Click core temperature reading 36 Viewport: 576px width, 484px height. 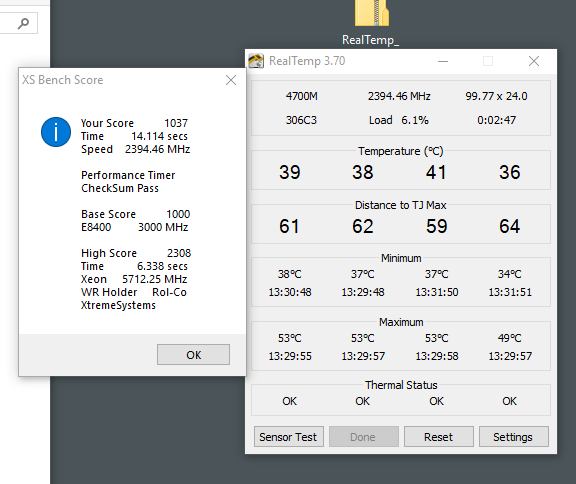coord(510,172)
